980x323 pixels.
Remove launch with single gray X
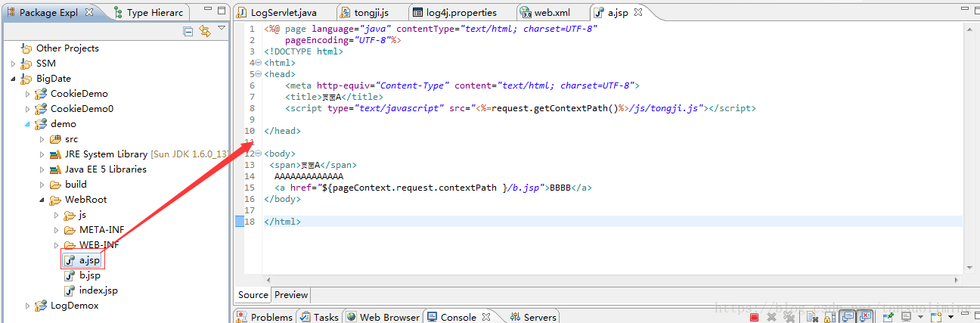tap(771, 317)
